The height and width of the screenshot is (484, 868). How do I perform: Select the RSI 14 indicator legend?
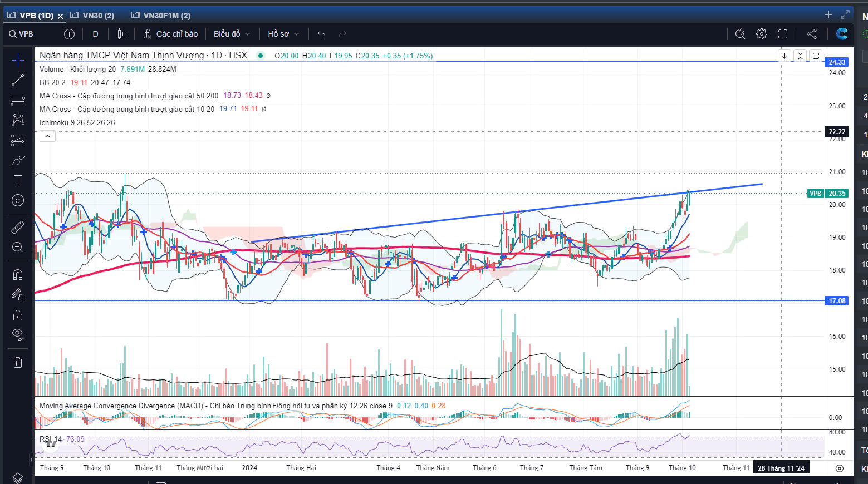[51, 439]
